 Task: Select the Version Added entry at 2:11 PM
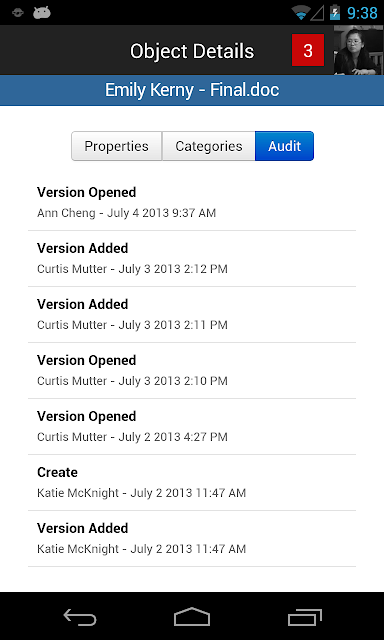(192, 315)
